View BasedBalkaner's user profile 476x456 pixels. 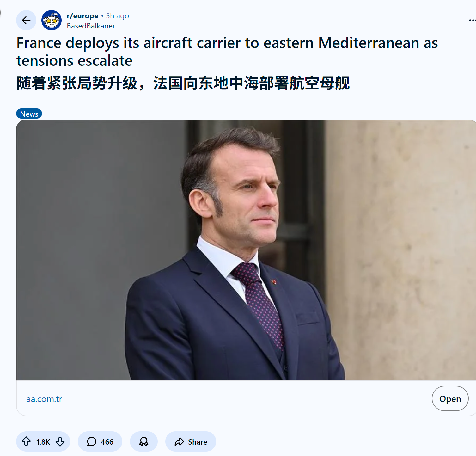pos(91,26)
